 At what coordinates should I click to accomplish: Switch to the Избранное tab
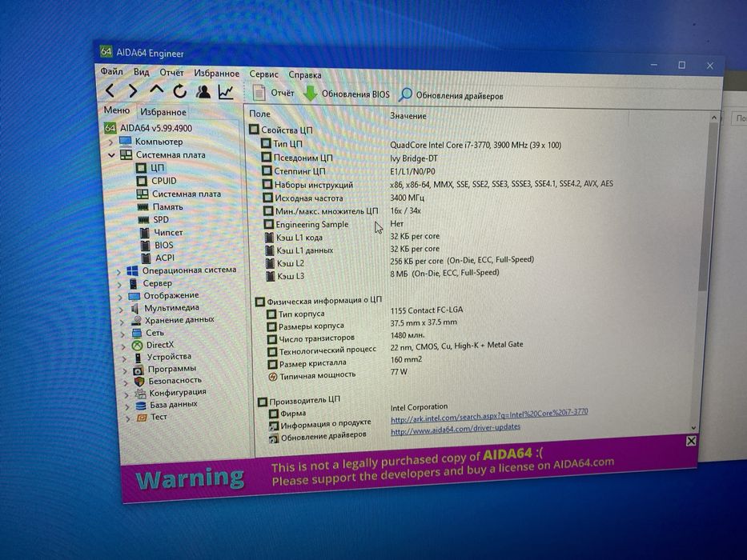tap(163, 112)
